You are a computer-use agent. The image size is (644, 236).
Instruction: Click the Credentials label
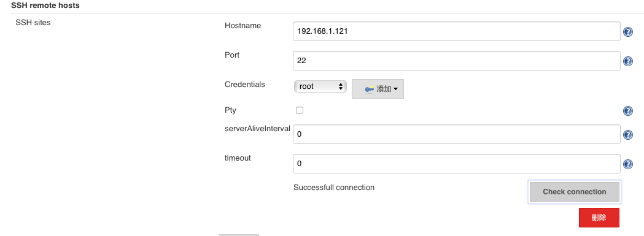coord(245,85)
